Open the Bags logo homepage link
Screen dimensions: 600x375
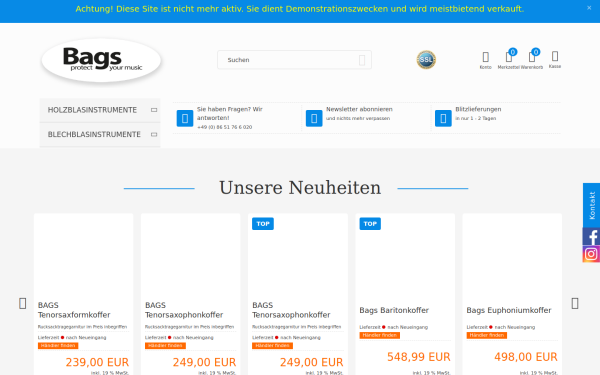coord(101,60)
